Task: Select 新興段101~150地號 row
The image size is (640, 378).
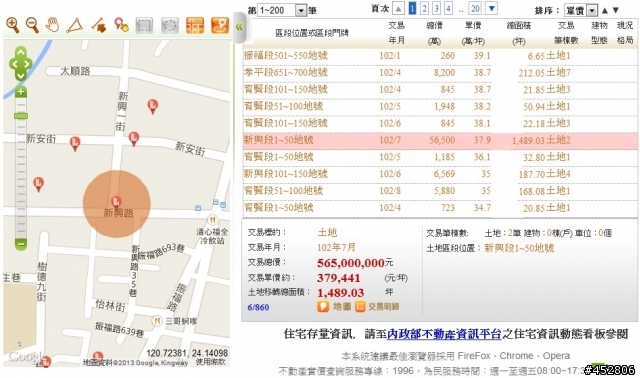Action: [x=440, y=174]
